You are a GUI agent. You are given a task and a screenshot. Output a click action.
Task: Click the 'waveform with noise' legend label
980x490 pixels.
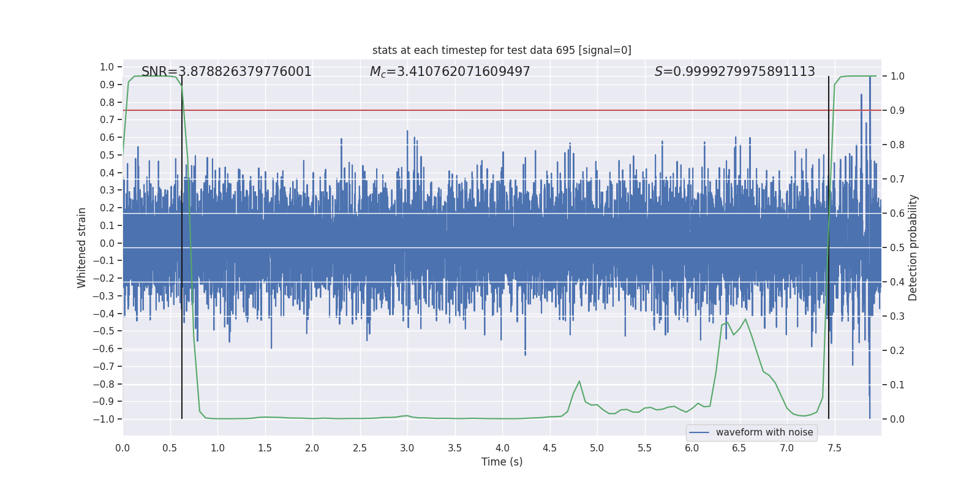click(x=764, y=432)
